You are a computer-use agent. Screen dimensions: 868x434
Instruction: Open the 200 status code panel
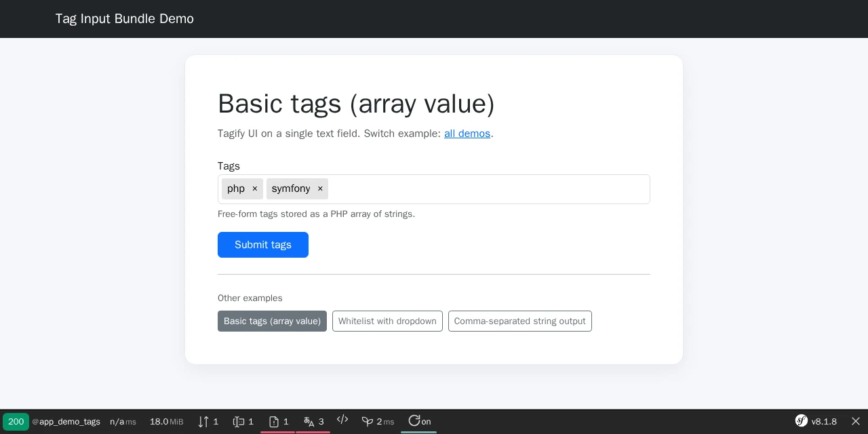(16, 422)
